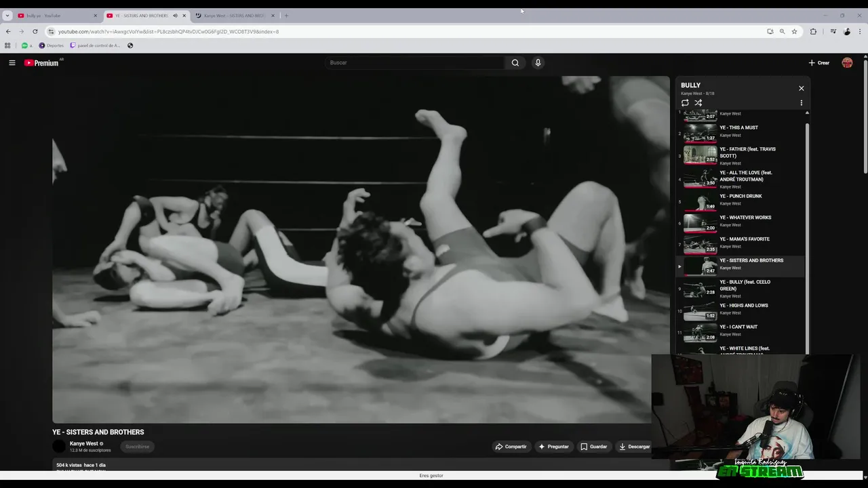Go back in browser history
The image size is (868, 488).
pos(8,31)
